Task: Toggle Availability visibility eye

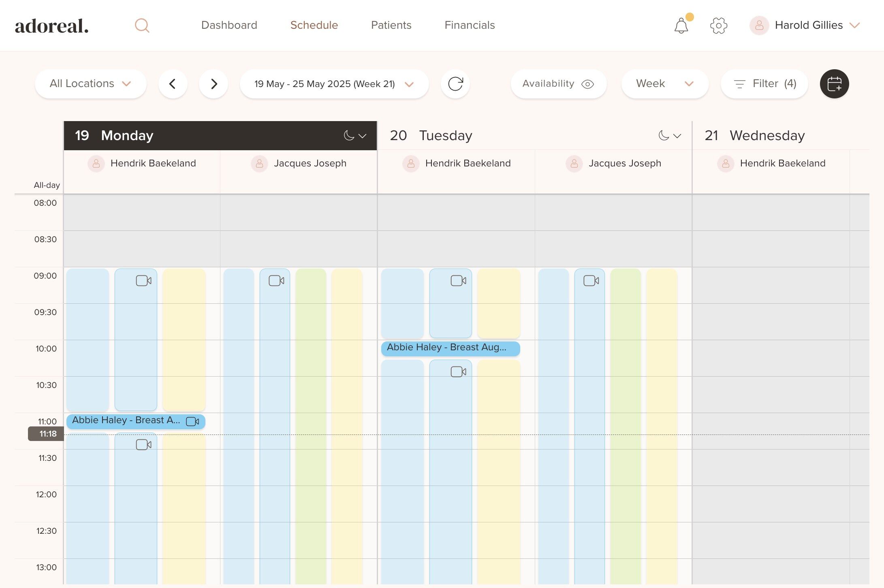Action: (x=587, y=84)
